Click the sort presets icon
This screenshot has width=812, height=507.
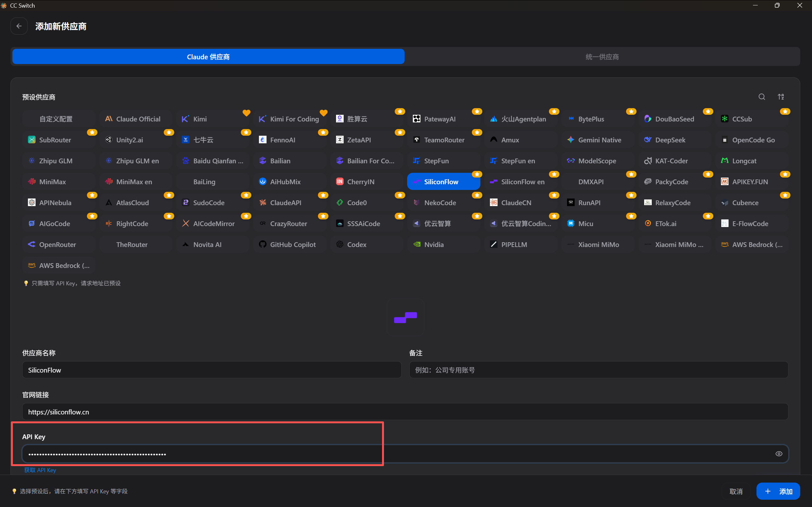(781, 97)
